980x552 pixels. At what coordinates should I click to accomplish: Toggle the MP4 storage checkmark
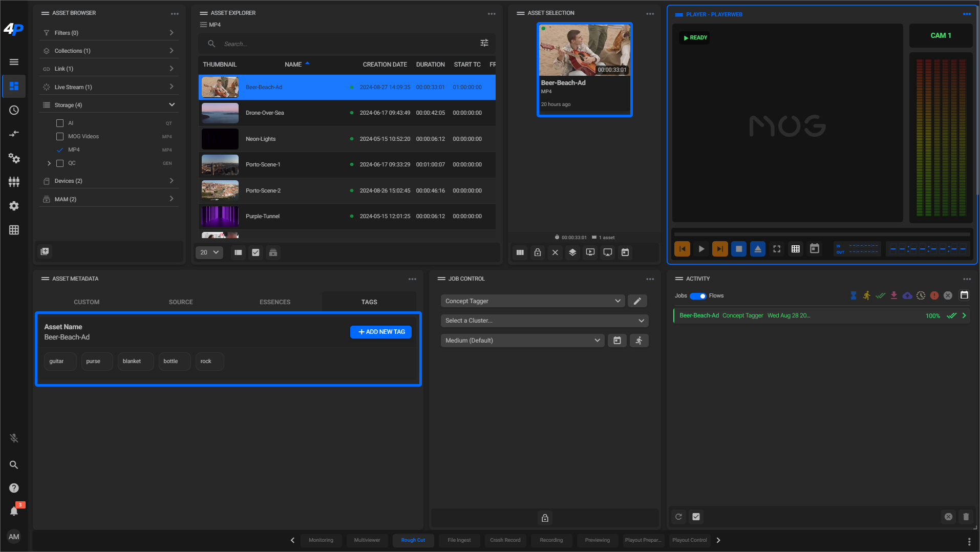[60, 150]
